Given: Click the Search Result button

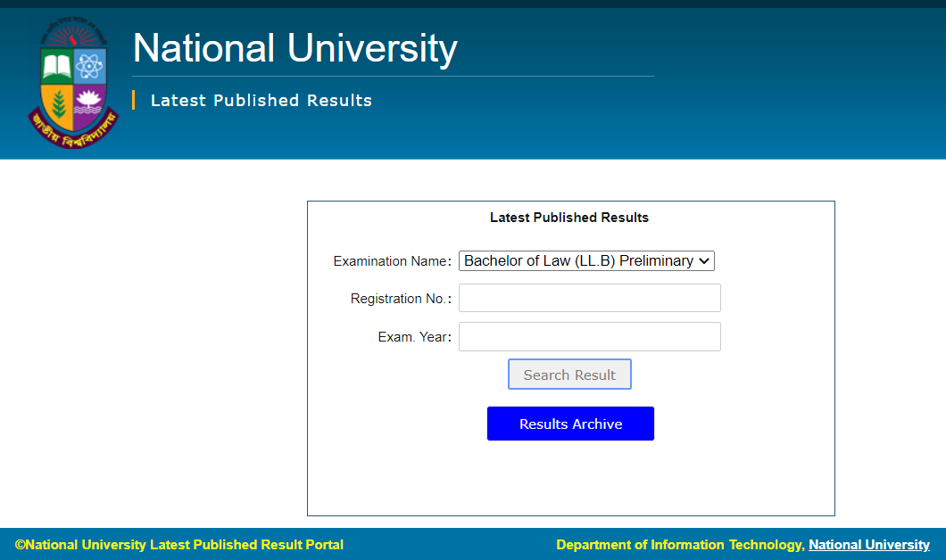Looking at the screenshot, I should coord(569,375).
